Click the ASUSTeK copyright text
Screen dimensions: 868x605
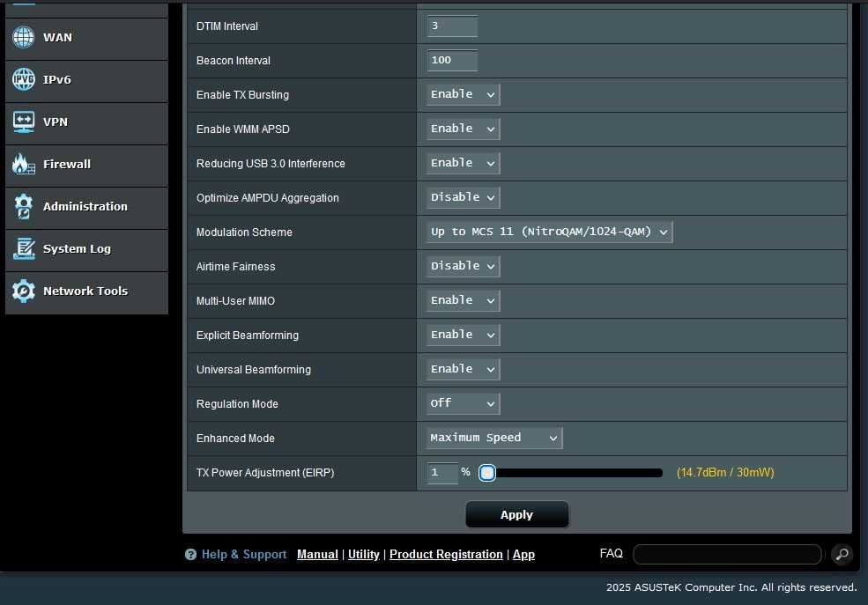(731, 587)
